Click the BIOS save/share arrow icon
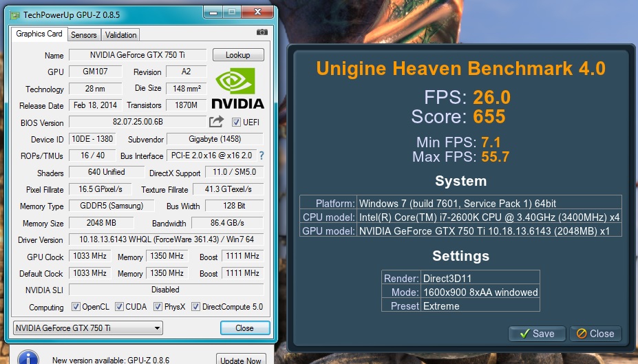Image resolution: width=638 pixels, height=364 pixels. coord(217,122)
